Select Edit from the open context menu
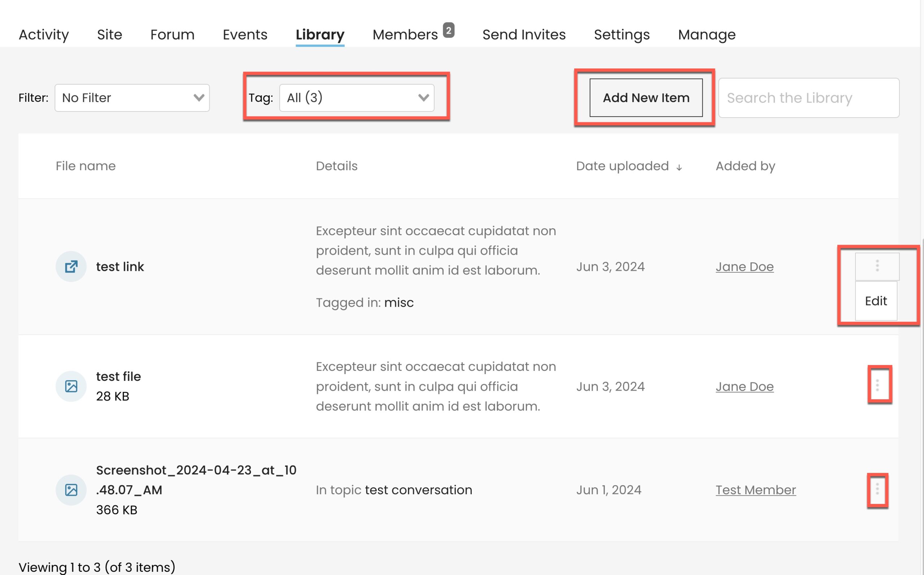The width and height of the screenshot is (924, 575). point(876,301)
